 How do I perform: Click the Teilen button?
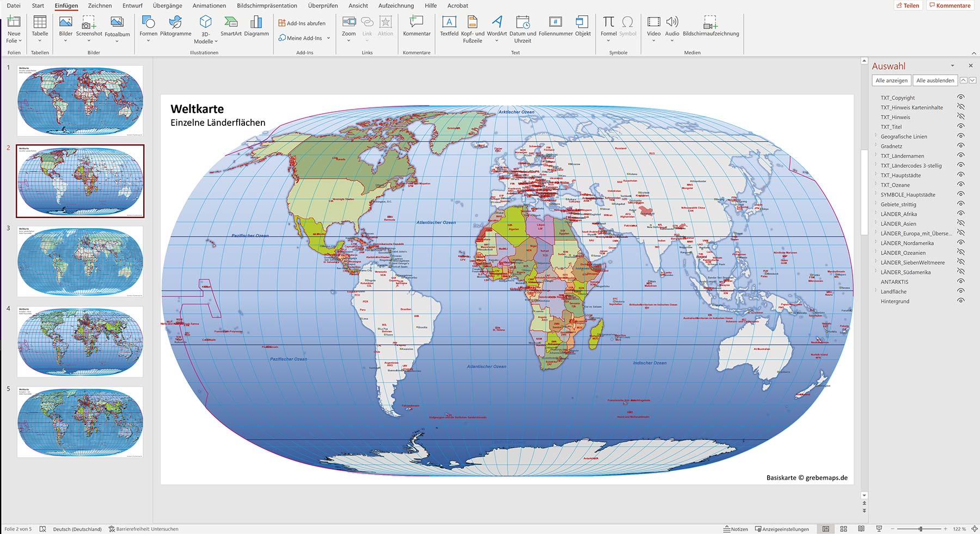(908, 5)
